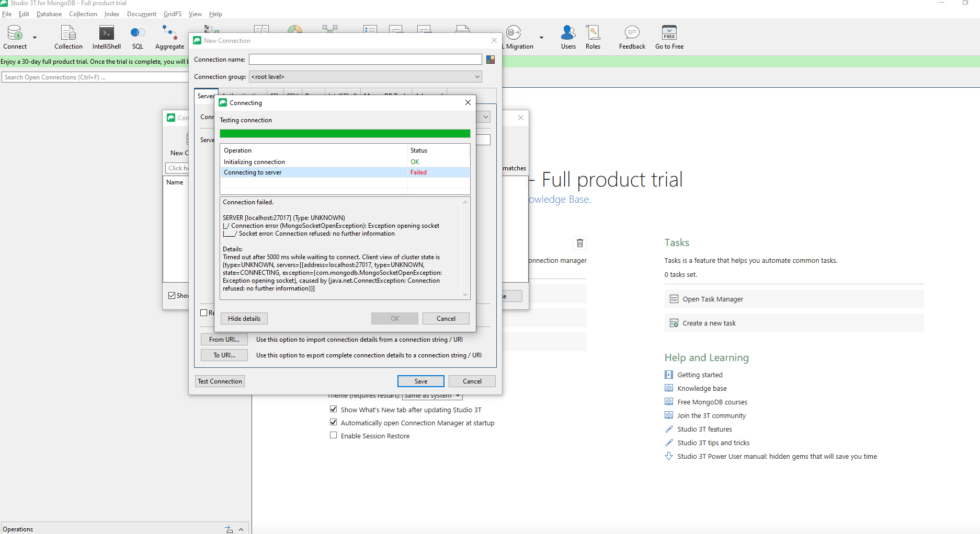Click Search Open Connections field
Screen dimensions: 980x534
point(95,77)
